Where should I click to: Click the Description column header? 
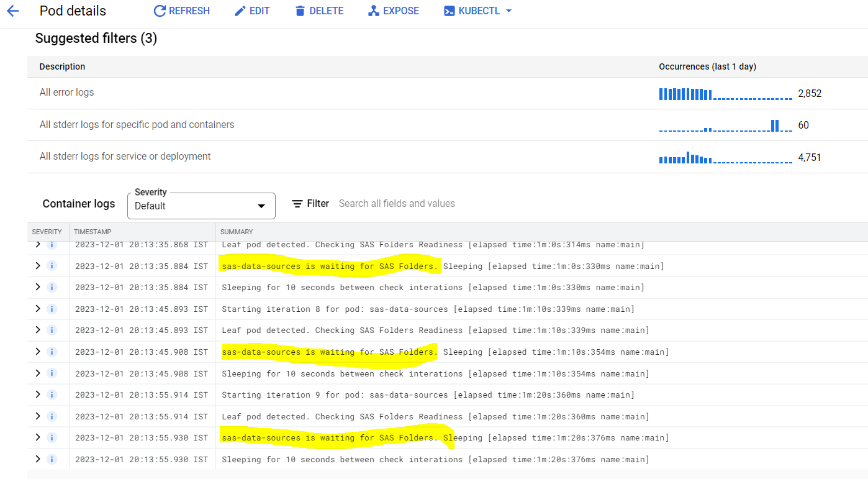63,66
